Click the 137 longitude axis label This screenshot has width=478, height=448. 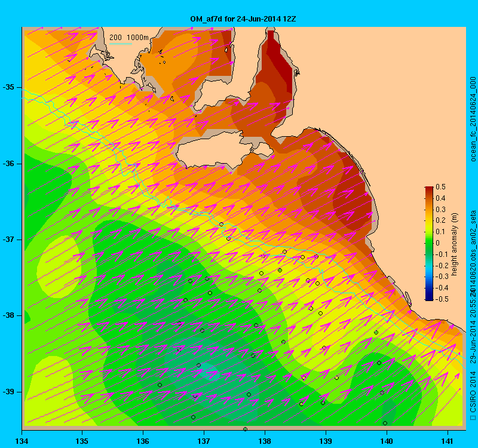(204, 441)
